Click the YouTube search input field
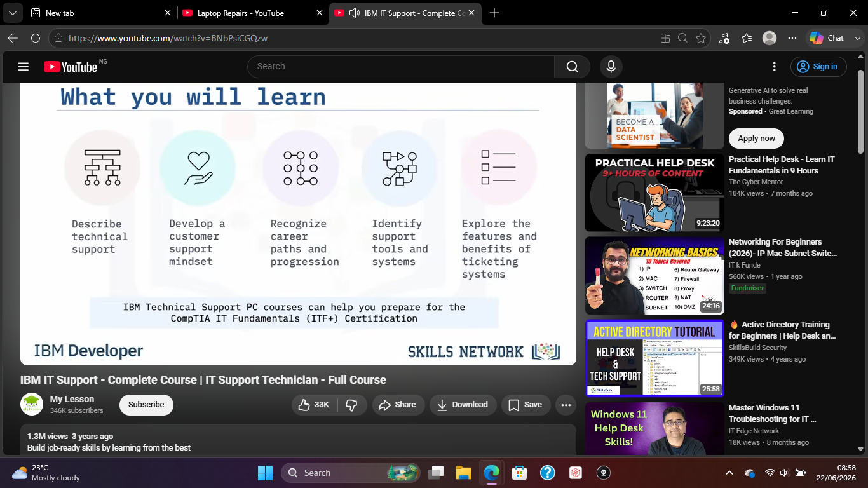Image resolution: width=868 pixels, height=488 pixels. click(401, 67)
